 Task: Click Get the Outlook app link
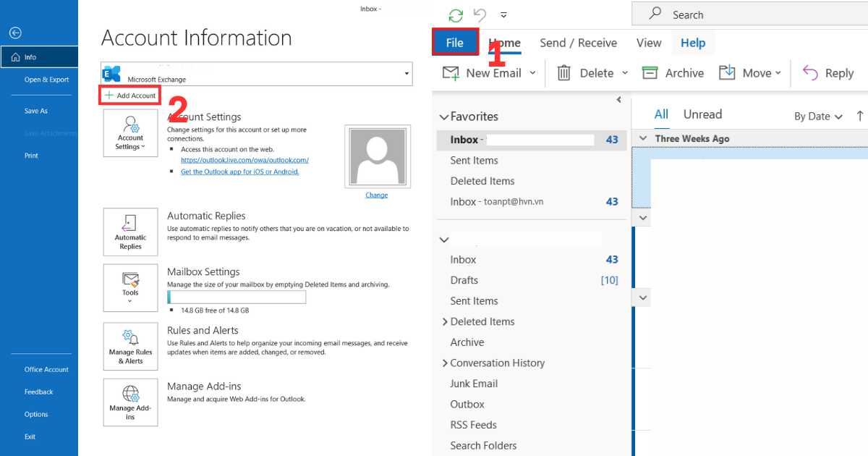point(239,172)
